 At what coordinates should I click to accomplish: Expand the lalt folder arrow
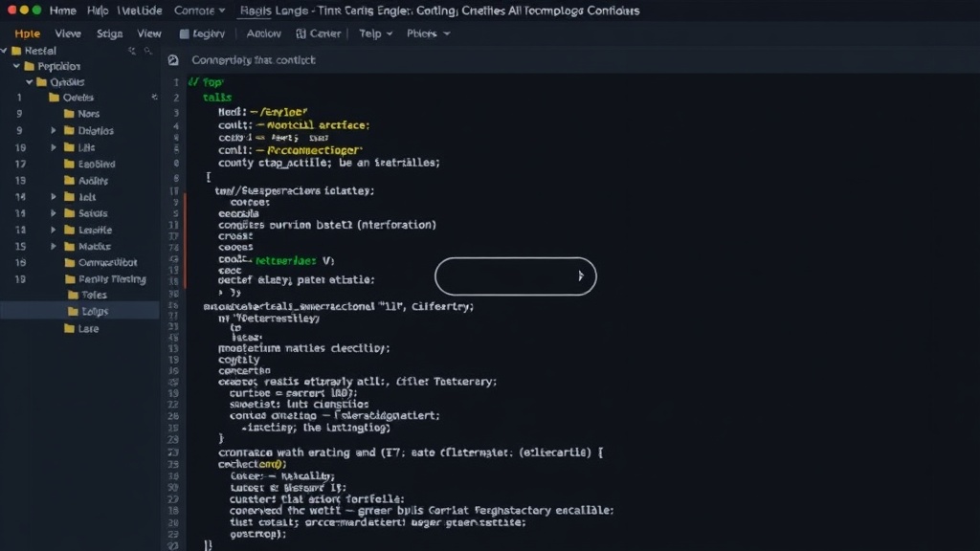click(54, 197)
